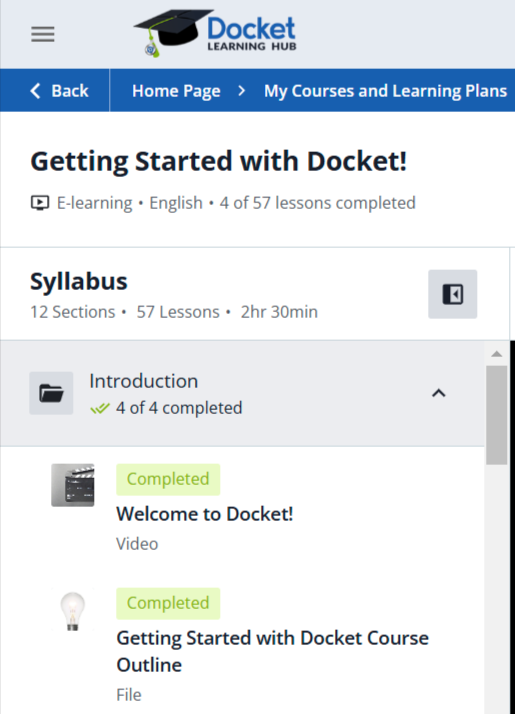Click the E-learning course type icon
Viewport: 515px width, 714px height.
coord(40,203)
